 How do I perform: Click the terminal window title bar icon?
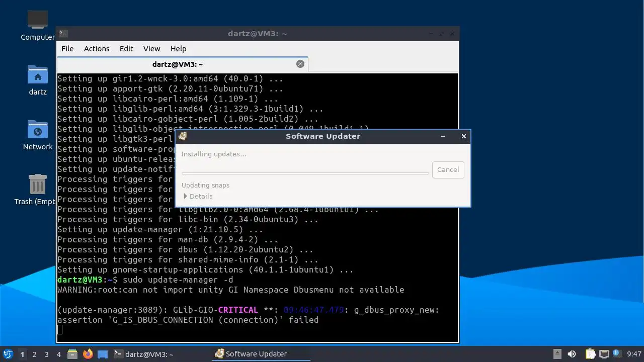63,34
